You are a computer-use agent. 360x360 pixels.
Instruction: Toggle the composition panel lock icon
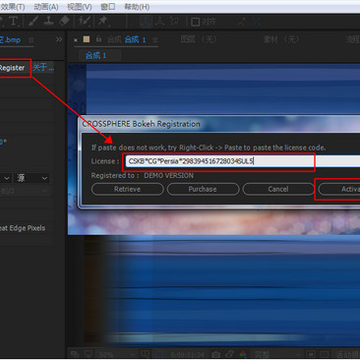pyautogui.click(x=98, y=39)
